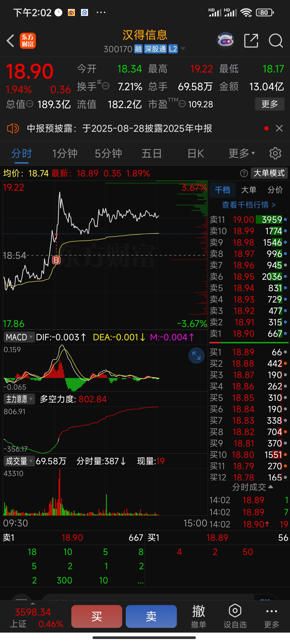The height and width of the screenshot is (644, 290).
Task: Collapse the 分时成交 panel
Action: pyautogui.click(x=253, y=487)
